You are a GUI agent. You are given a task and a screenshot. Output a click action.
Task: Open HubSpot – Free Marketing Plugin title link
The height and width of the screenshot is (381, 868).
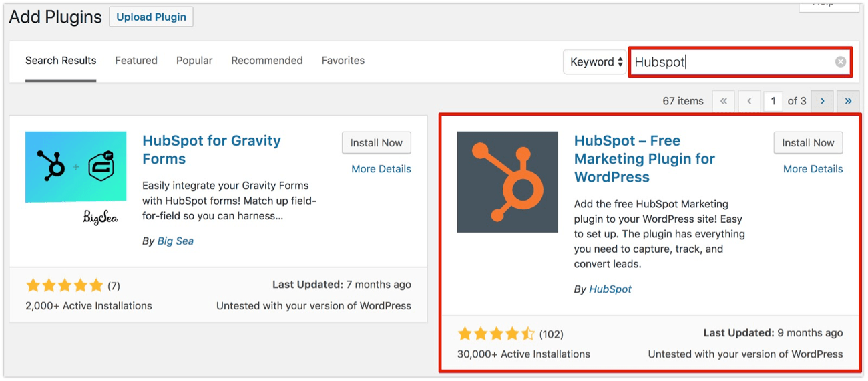coord(644,159)
